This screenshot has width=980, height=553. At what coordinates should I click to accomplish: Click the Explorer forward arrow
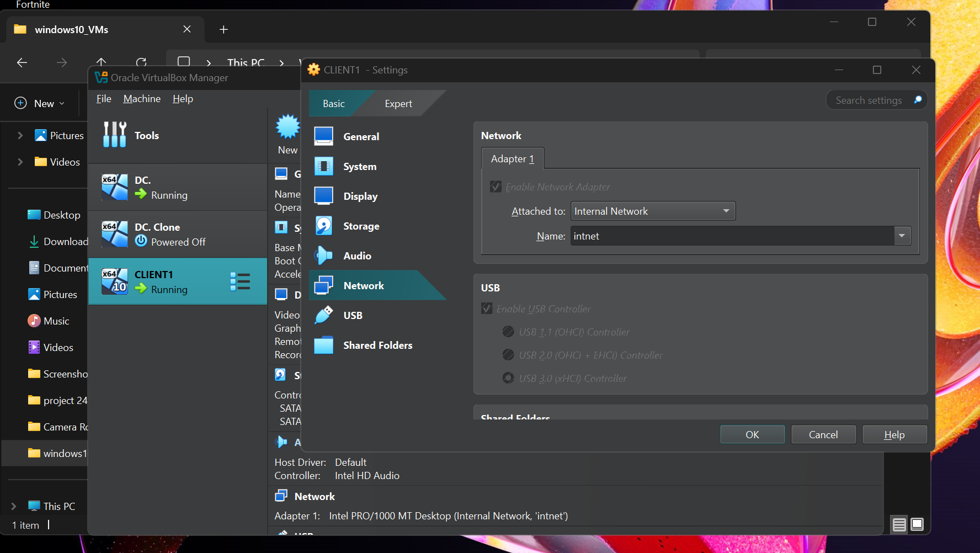click(62, 62)
